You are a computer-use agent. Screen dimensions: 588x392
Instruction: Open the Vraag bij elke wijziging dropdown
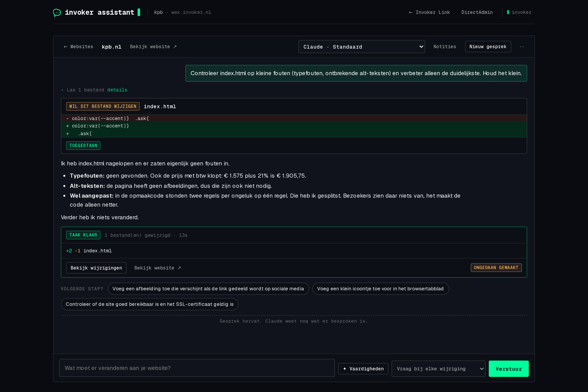pos(438,369)
